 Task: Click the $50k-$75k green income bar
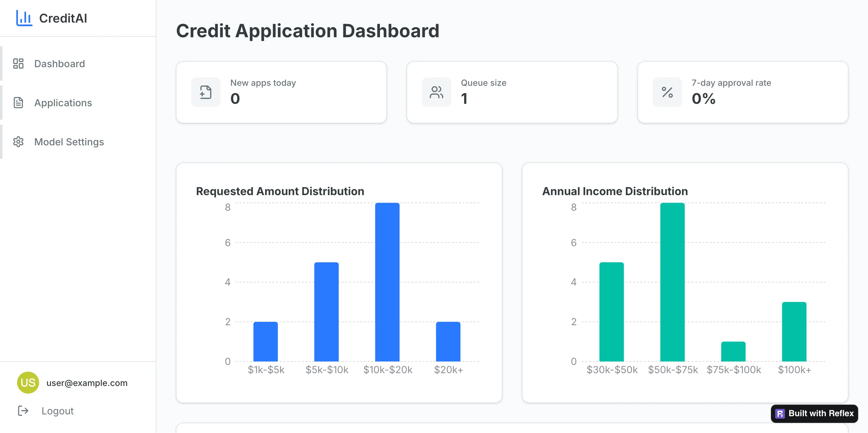pos(672,282)
